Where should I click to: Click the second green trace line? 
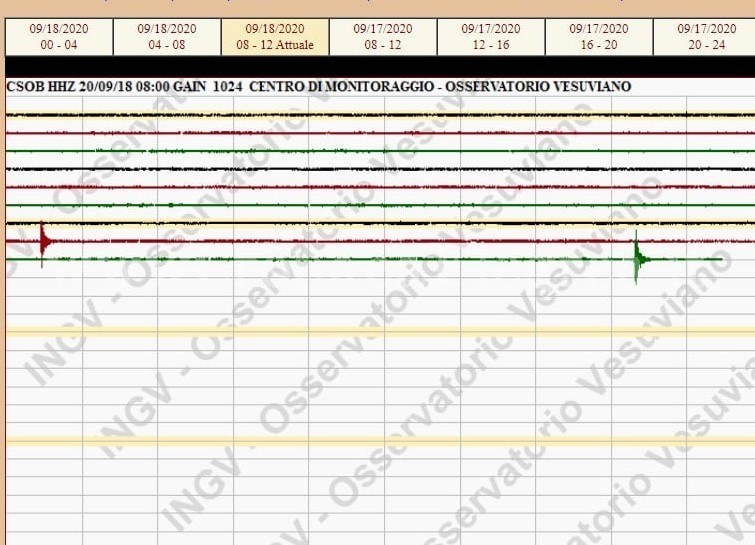380,205
